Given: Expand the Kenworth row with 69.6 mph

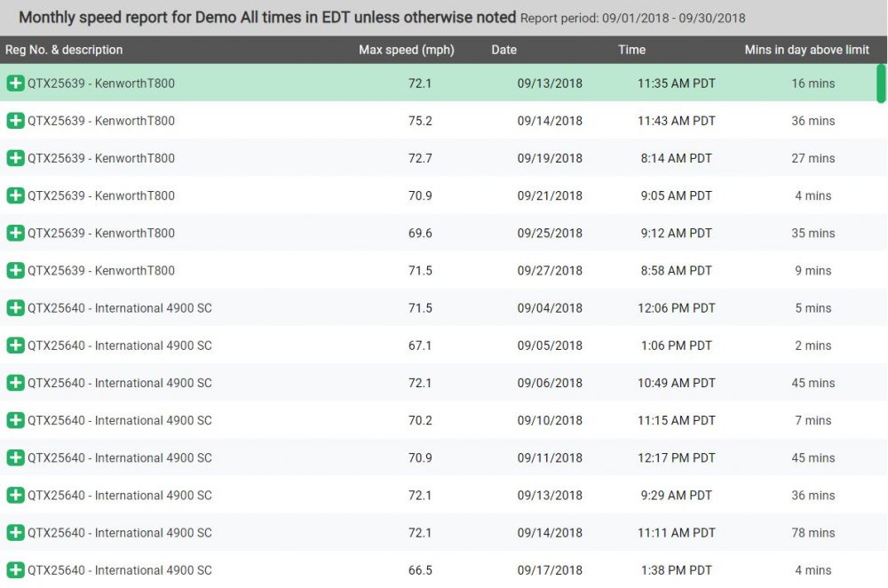Looking at the screenshot, I should pyautogui.click(x=15, y=233).
